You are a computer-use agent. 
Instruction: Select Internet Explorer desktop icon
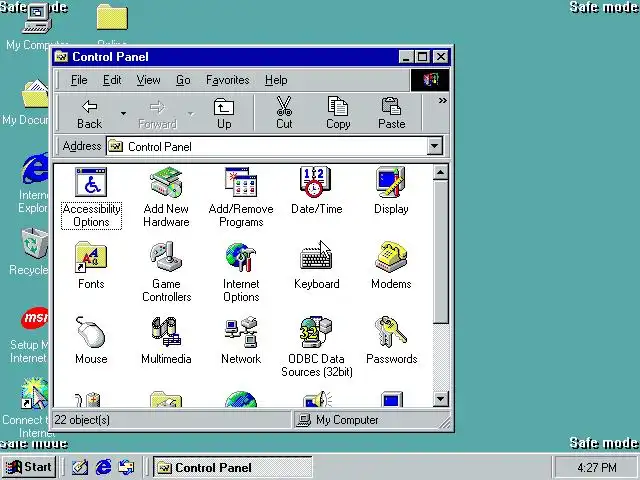34,183
